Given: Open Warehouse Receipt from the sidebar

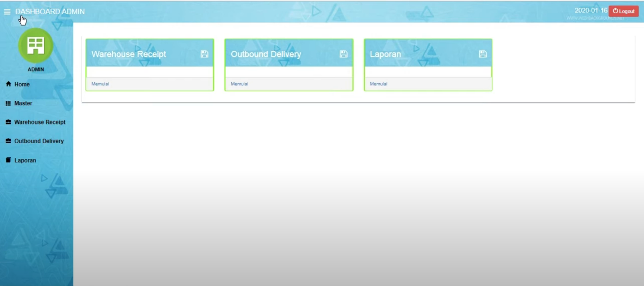Looking at the screenshot, I should (x=40, y=122).
